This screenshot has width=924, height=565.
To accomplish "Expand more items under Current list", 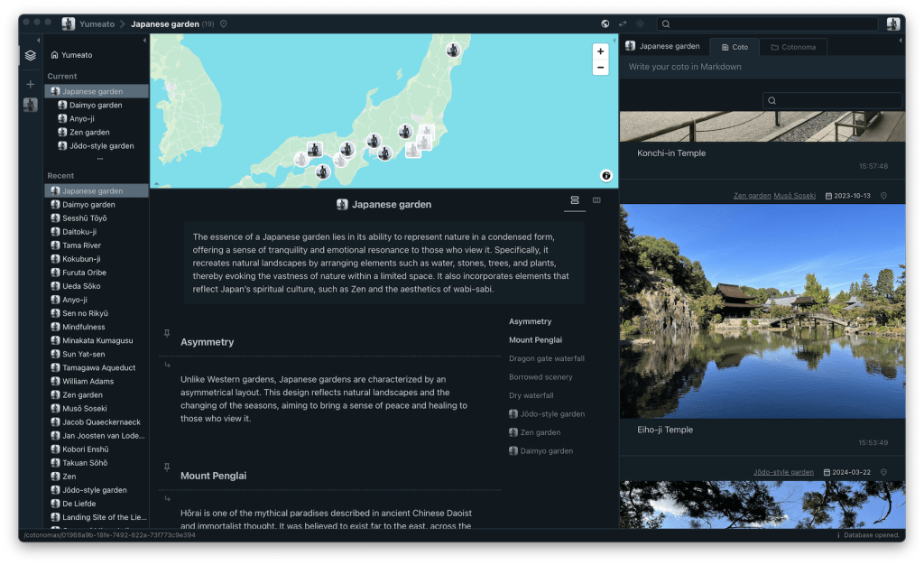I will (x=98, y=158).
